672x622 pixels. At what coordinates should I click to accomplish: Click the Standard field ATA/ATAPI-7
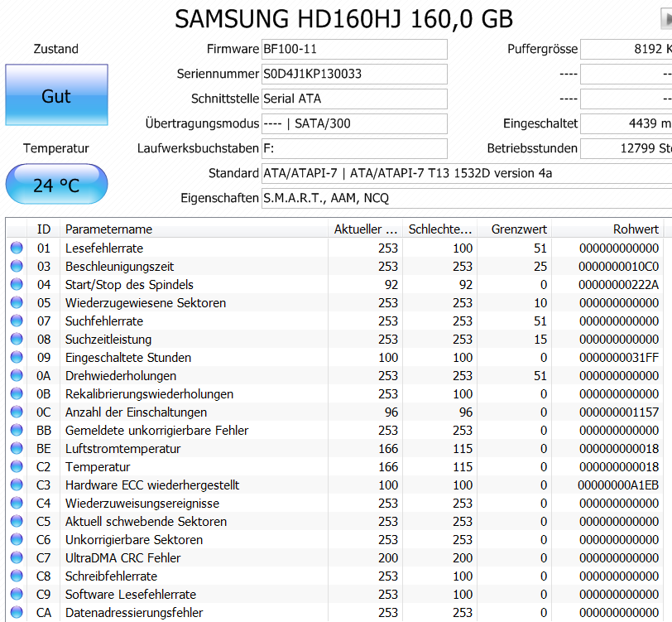[x=467, y=174]
